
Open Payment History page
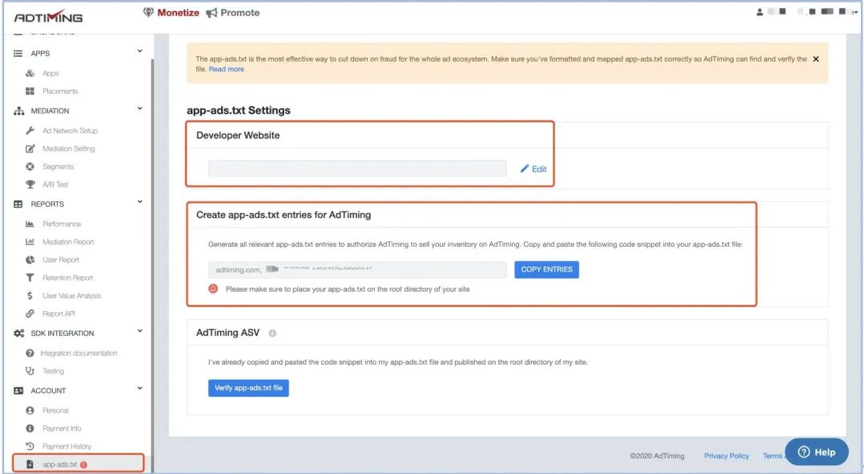click(x=67, y=446)
